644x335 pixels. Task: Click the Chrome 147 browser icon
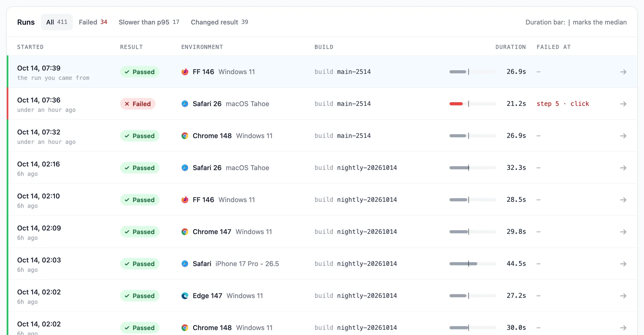185,232
